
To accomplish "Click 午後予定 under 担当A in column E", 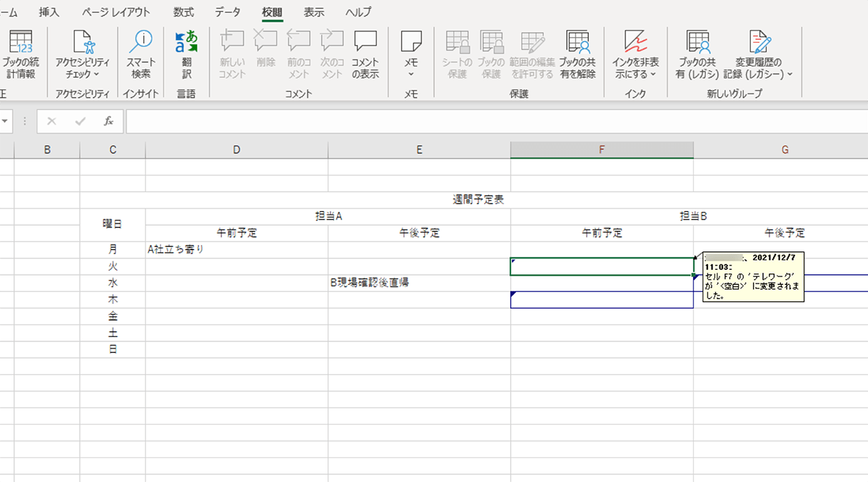I will 420,233.
